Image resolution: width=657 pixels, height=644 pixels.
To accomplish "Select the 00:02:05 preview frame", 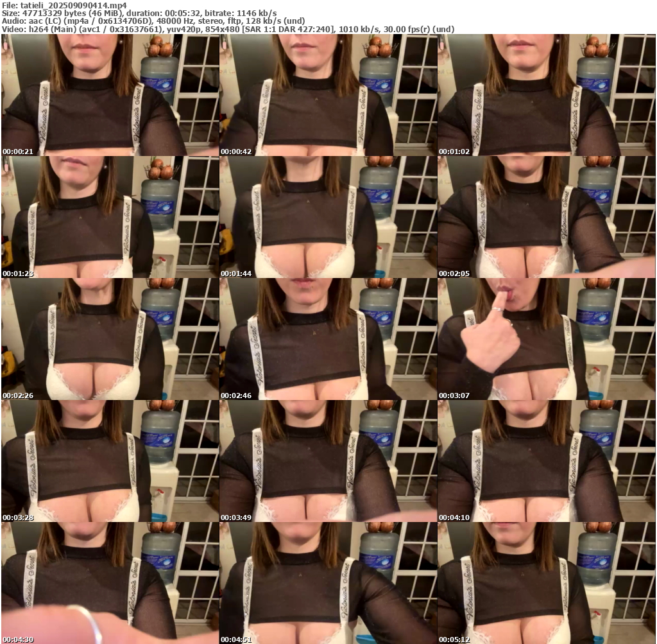I will 547,217.
